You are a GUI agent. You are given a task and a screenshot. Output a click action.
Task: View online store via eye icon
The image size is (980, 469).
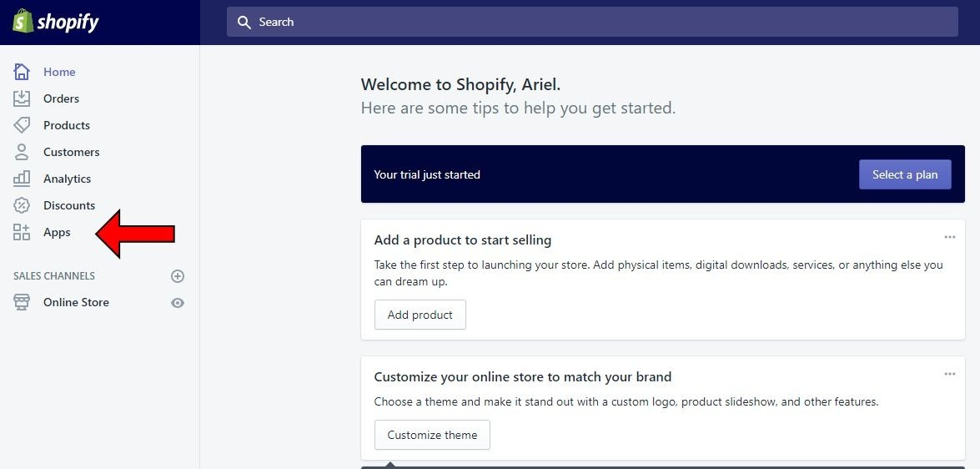178,303
